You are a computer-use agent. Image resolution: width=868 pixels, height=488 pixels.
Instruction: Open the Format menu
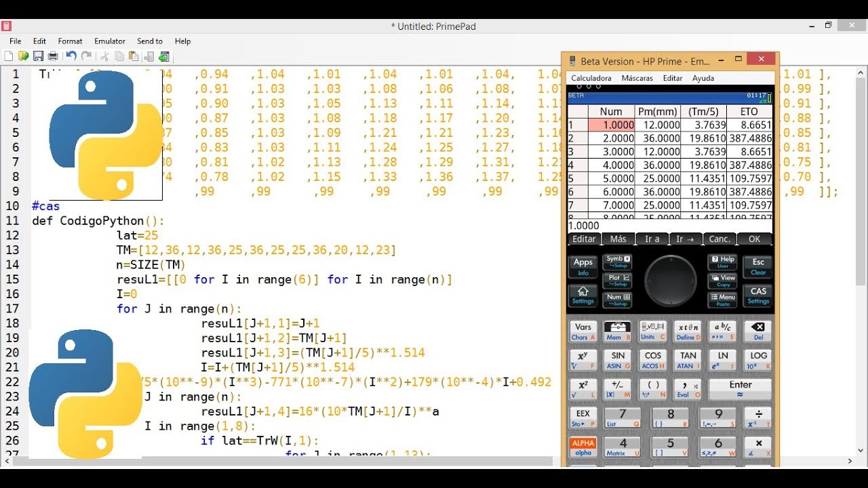pyautogui.click(x=70, y=41)
